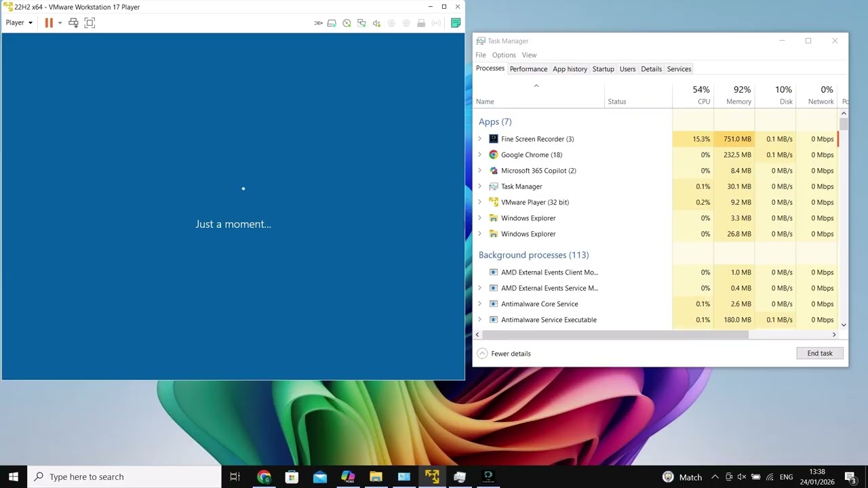
Task: Open the View menu in Task Manager
Action: pos(529,55)
